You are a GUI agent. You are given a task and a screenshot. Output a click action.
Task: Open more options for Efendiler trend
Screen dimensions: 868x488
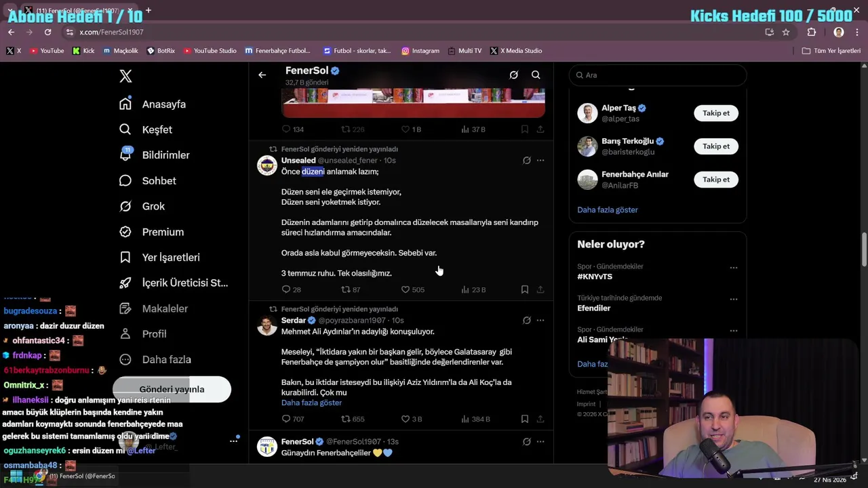click(x=734, y=299)
